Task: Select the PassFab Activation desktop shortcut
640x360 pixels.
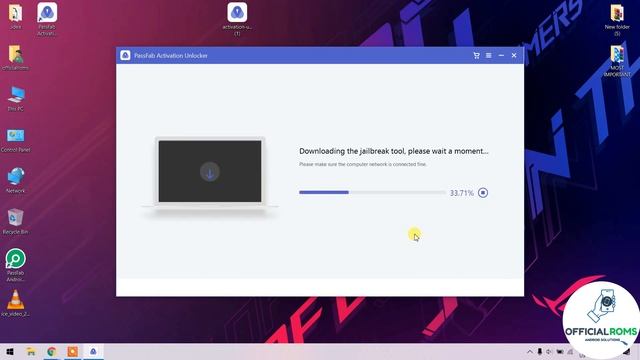Action: click(x=47, y=19)
